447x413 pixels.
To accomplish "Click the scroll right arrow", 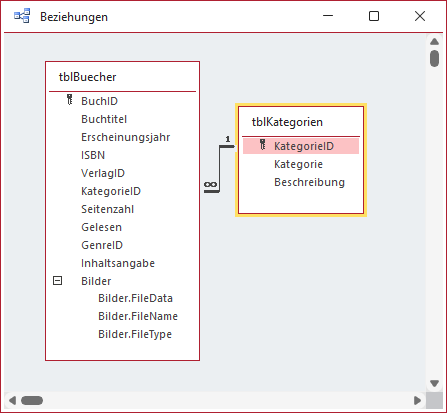I will (417, 400).
